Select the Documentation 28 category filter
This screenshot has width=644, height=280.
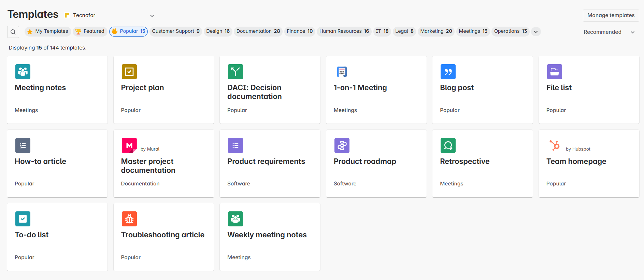[258, 31]
